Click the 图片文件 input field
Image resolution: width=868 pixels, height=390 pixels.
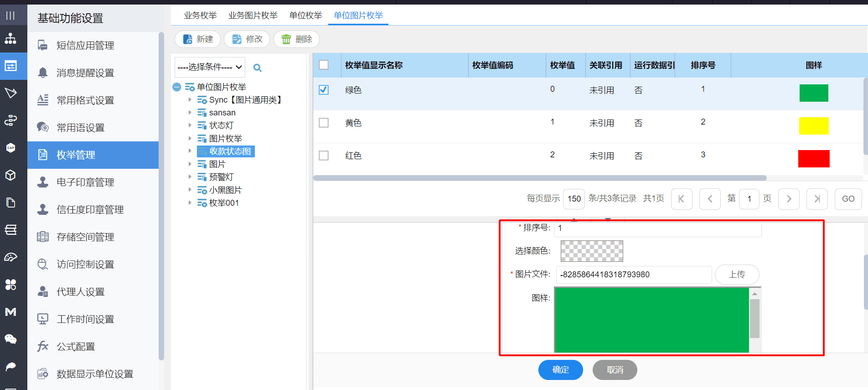634,275
